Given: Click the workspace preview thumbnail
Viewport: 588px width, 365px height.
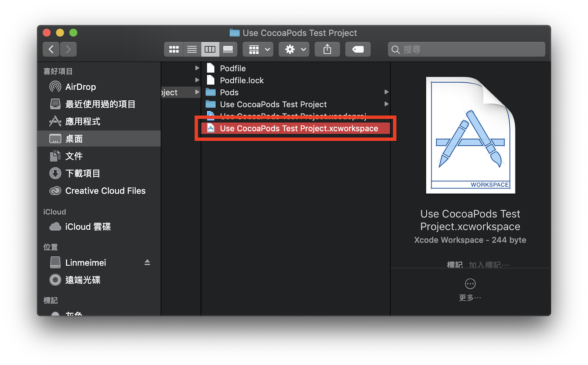Looking at the screenshot, I should point(470,135).
